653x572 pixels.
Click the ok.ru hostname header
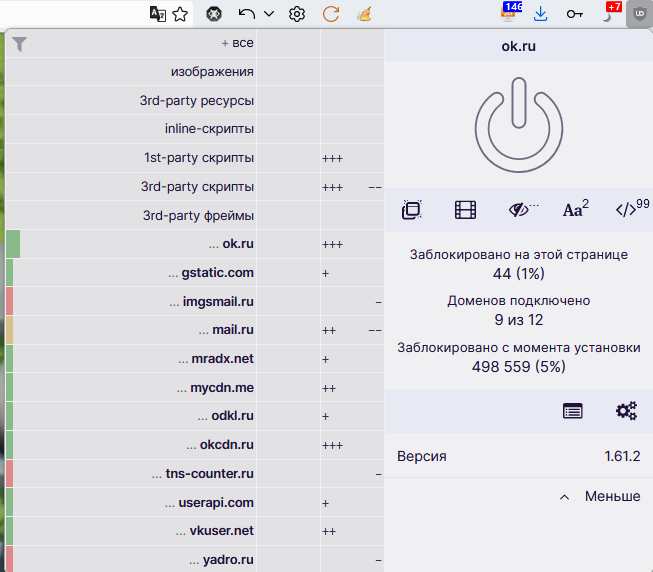[x=518, y=46]
